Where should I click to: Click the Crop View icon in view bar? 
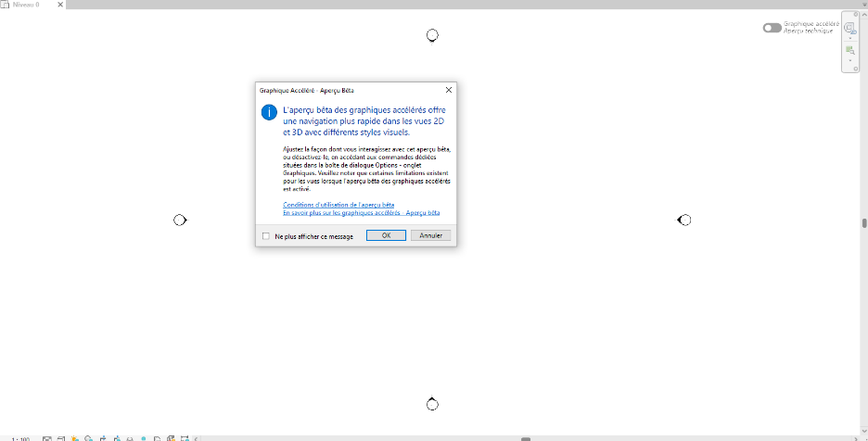[x=103, y=439]
